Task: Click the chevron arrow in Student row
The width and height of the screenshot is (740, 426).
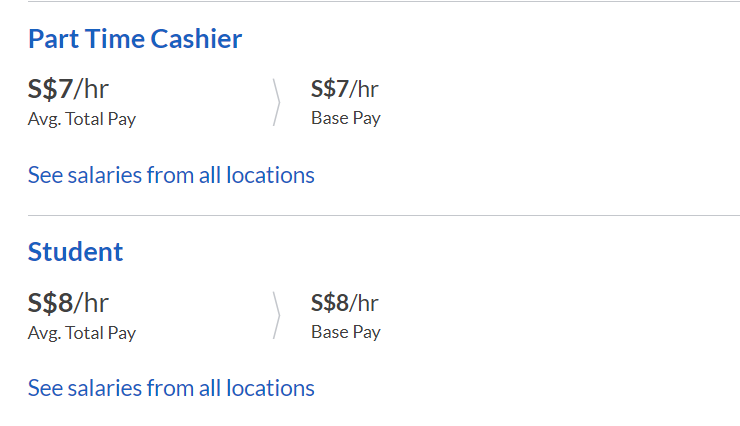Action: [276, 315]
